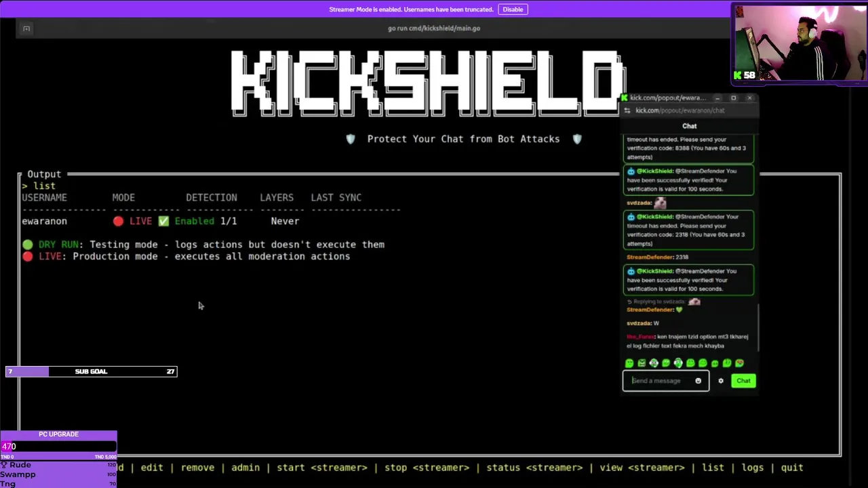Image resolution: width=868 pixels, height=488 pixels.
Task: Open the emoji picker in message box
Action: coord(698,381)
